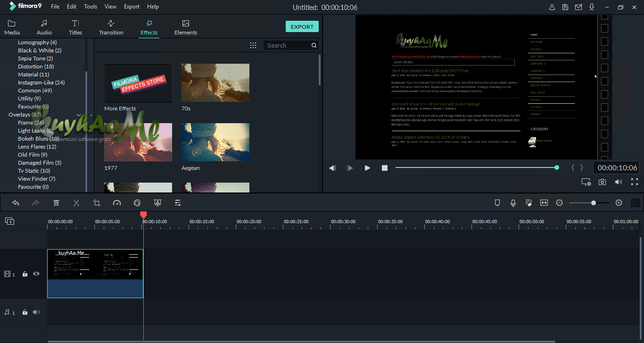Collapse the Overlays category
The height and width of the screenshot is (343, 644).
[78, 115]
